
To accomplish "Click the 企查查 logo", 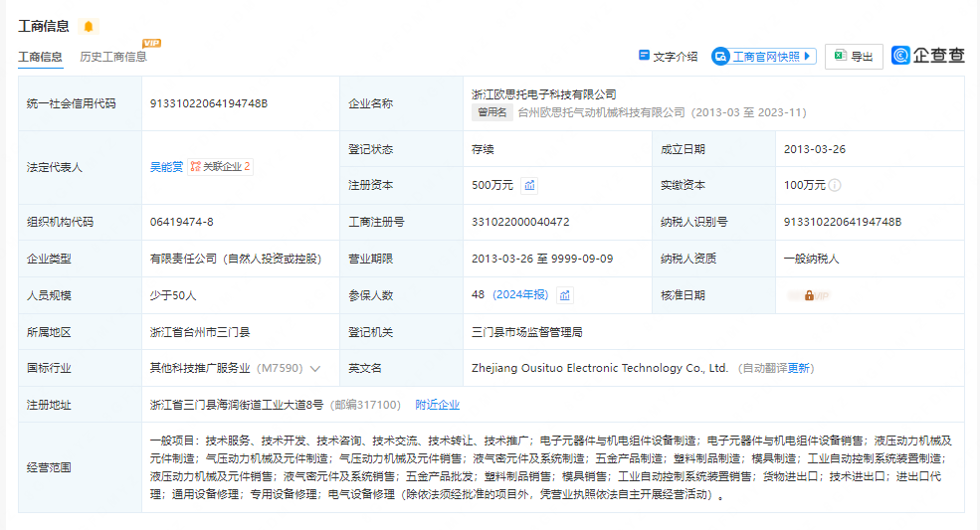I will pos(927,56).
